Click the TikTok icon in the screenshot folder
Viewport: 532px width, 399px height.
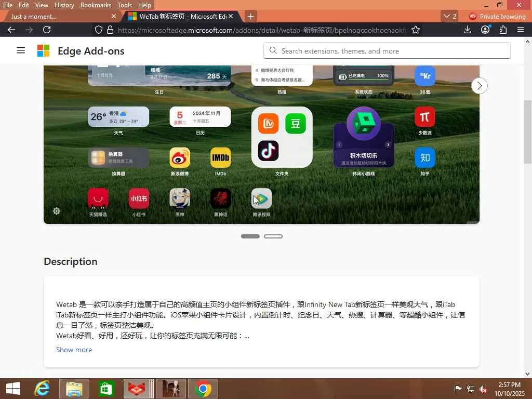pos(268,151)
